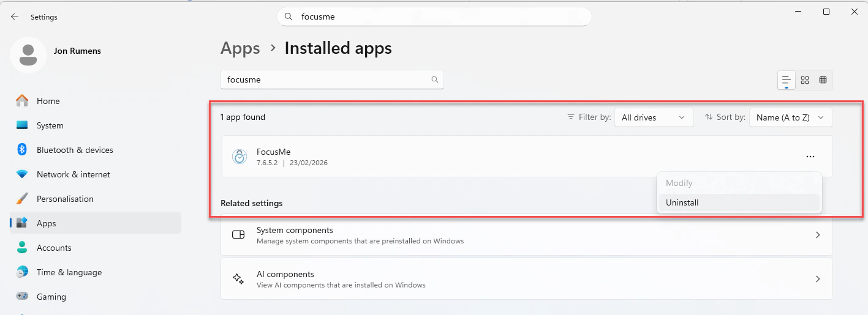Click the install date 23/02/2026
This screenshot has width=868, height=315.
(309, 163)
